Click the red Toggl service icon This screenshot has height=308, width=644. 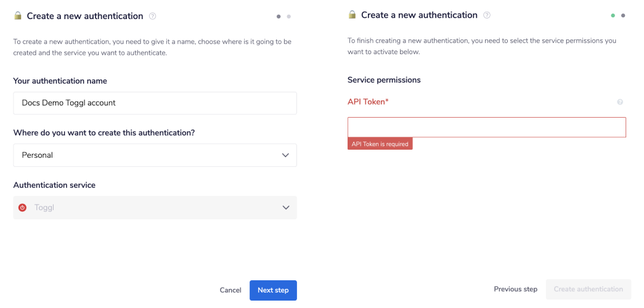click(23, 208)
